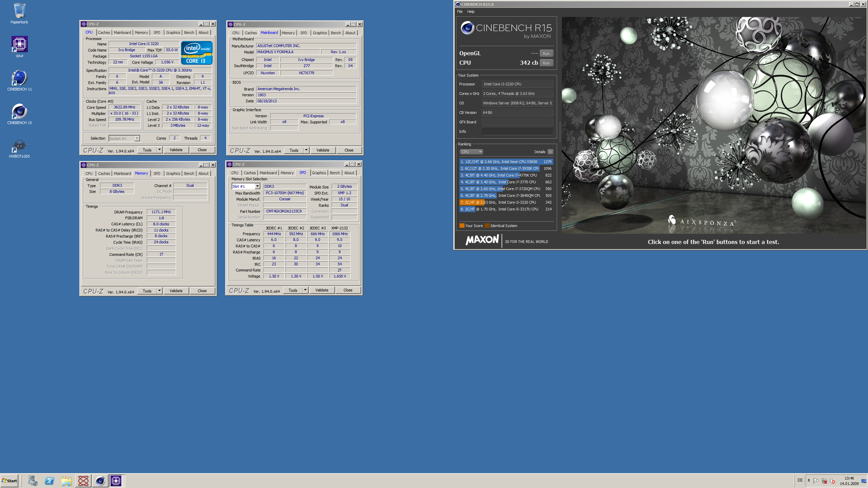
Task: Select ranking row 7 Intel Core i3-3220
Action: (506, 202)
